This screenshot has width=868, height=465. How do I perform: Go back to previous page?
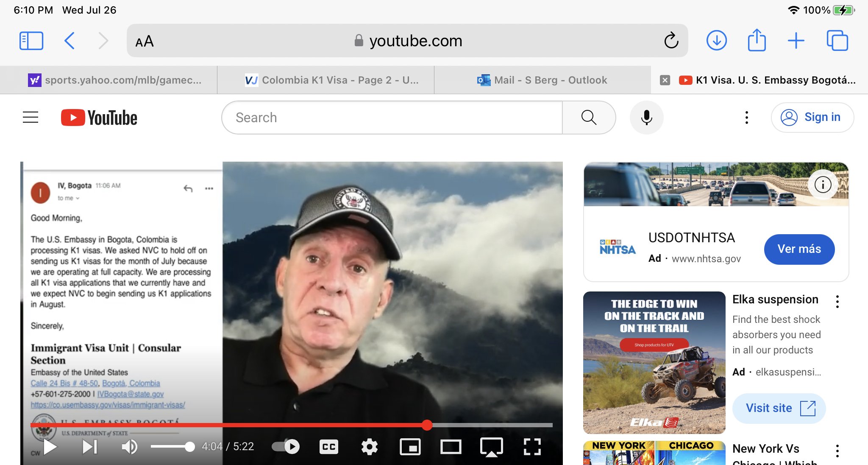pos(70,41)
